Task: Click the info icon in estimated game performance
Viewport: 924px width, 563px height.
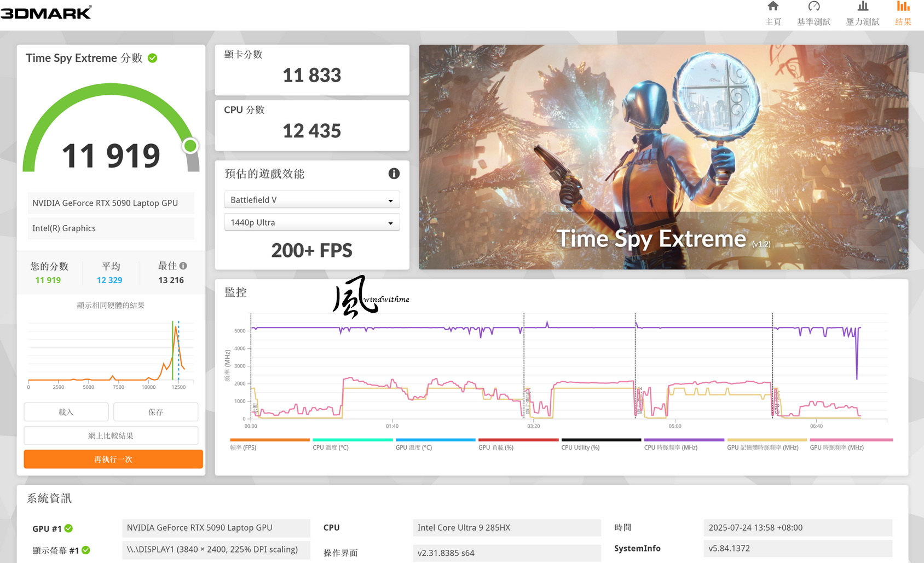Action: pos(394,174)
